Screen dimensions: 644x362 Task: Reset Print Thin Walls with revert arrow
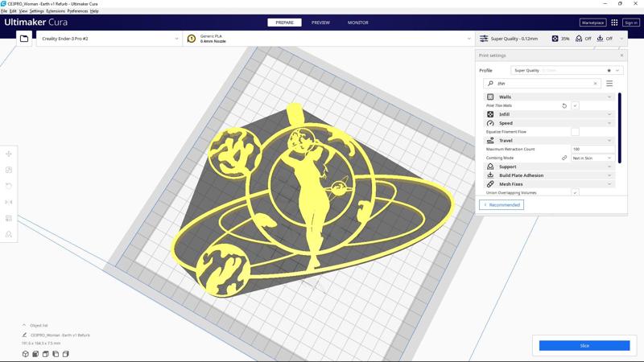pyautogui.click(x=564, y=106)
